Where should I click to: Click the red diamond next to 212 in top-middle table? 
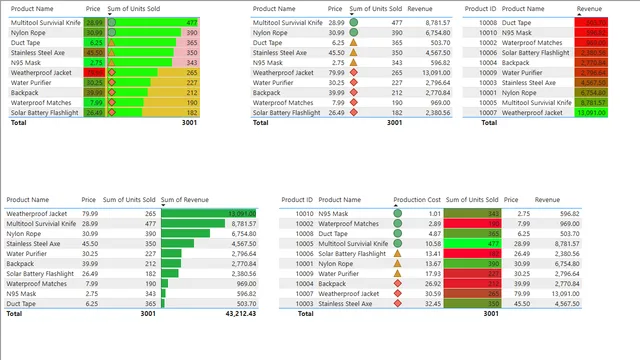pyautogui.click(x=354, y=92)
